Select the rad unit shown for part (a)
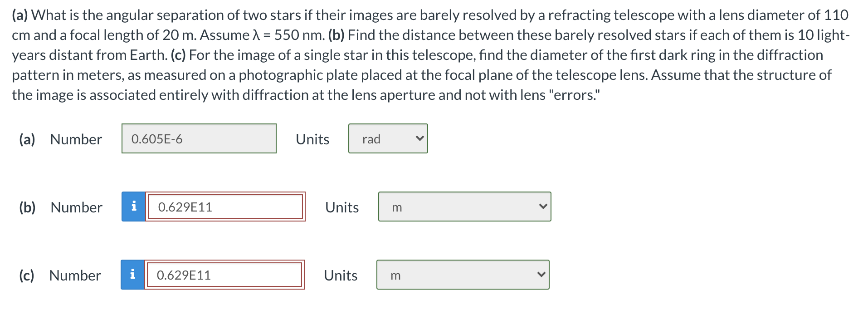Screen dimensions: 868x320 (371, 138)
